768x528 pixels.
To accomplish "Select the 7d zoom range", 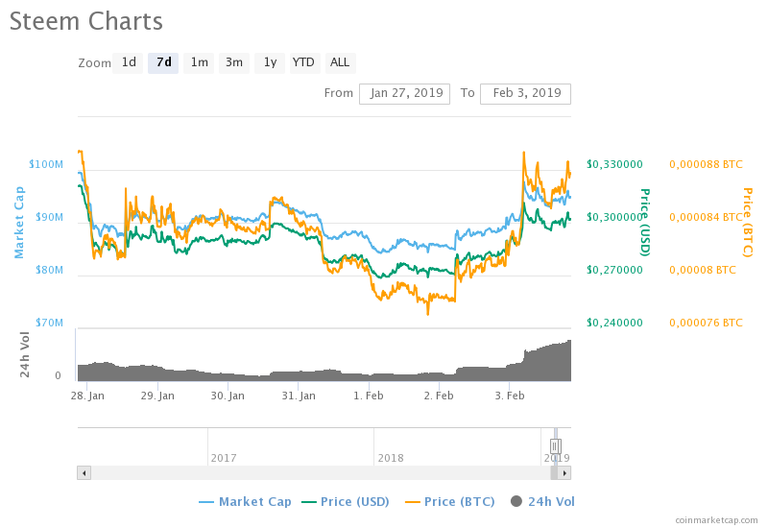I will click(163, 63).
